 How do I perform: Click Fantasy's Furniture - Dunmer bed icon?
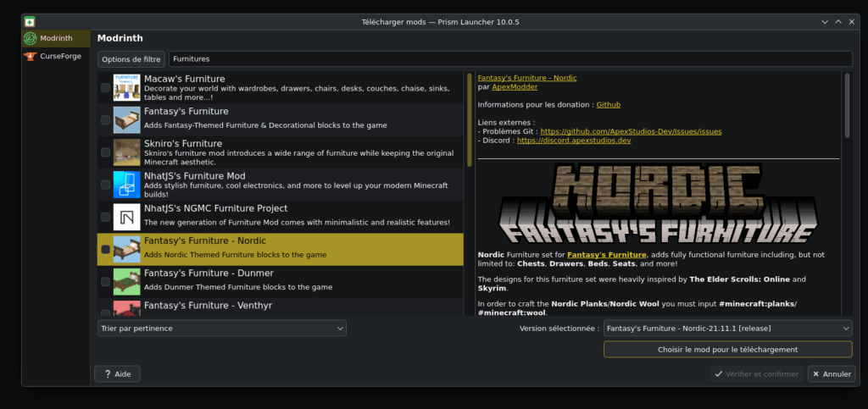(126, 281)
